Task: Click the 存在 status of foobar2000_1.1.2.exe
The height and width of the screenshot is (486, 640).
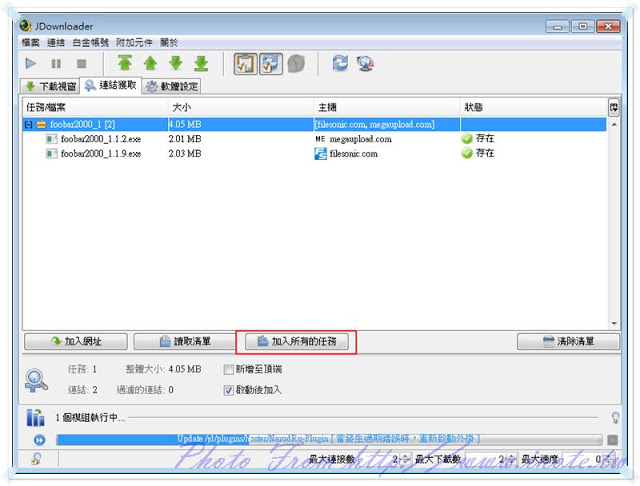Action: [478, 139]
